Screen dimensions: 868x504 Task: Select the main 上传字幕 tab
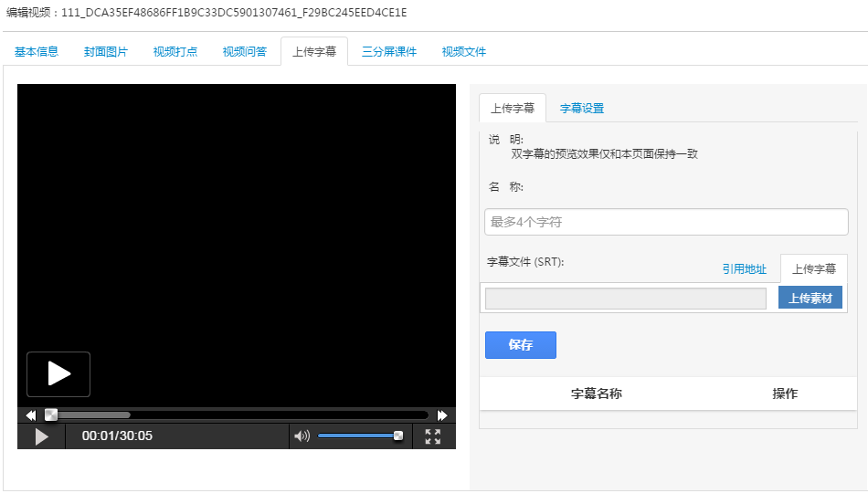tap(314, 51)
